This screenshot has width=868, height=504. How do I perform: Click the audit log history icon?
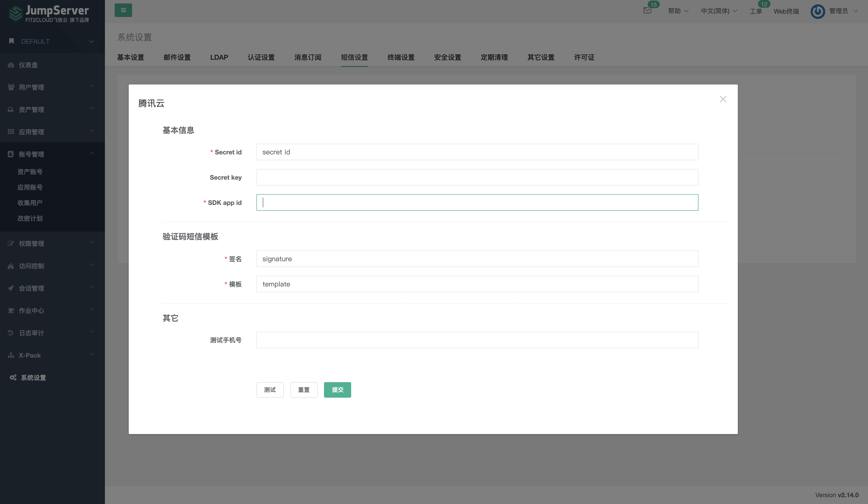point(10,333)
